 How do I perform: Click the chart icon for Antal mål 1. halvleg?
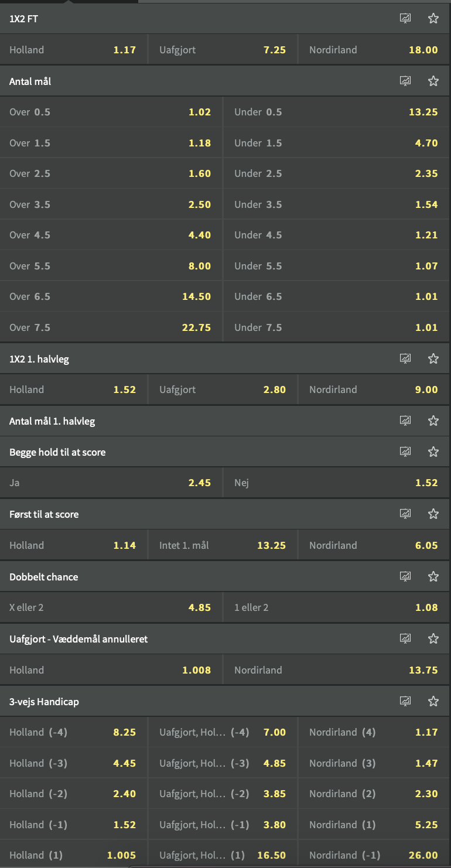coord(405,421)
